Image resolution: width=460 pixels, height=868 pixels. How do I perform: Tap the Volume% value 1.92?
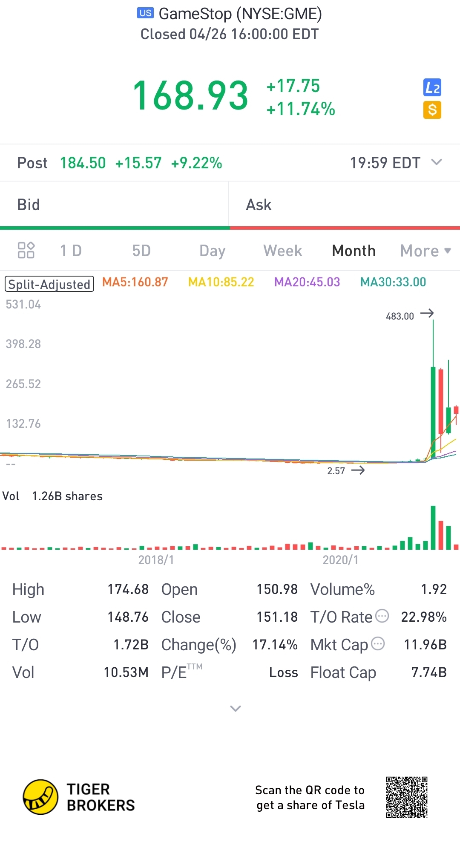[x=434, y=589]
